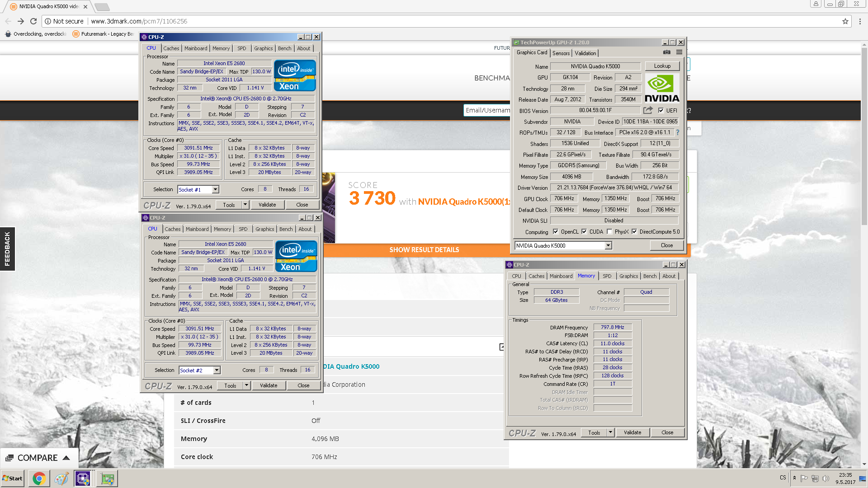This screenshot has height=488, width=868.
Task: Switch to the Validation tab in GPU-Z
Action: [585, 53]
